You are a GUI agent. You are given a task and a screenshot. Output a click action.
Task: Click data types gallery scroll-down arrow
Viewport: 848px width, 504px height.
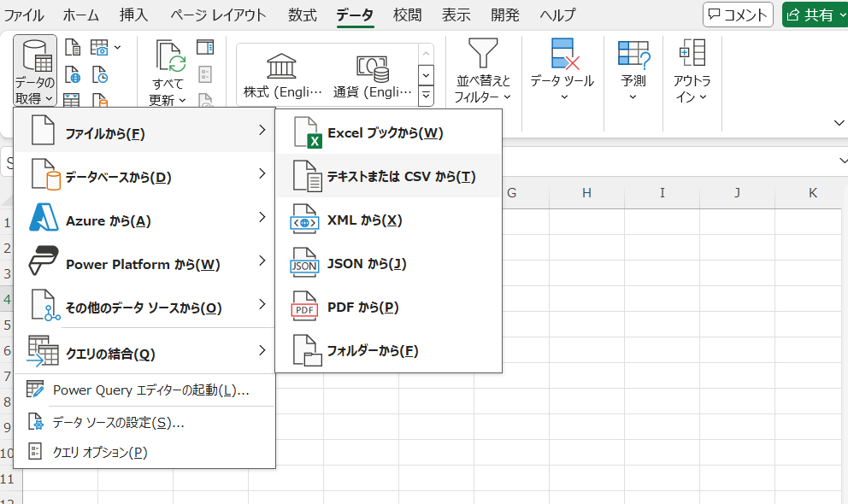(426, 75)
